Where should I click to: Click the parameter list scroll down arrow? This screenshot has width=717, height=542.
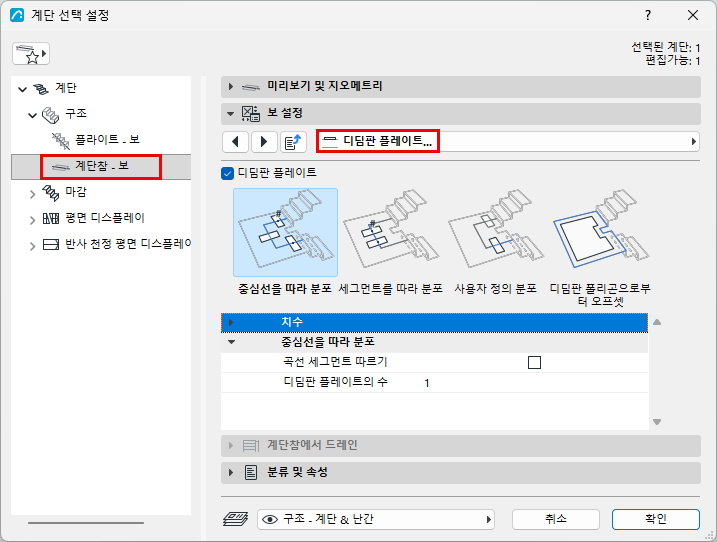(x=657, y=422)
